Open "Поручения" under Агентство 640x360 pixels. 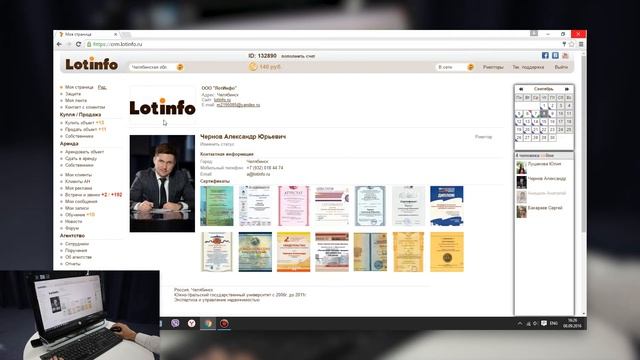(76, 251)
